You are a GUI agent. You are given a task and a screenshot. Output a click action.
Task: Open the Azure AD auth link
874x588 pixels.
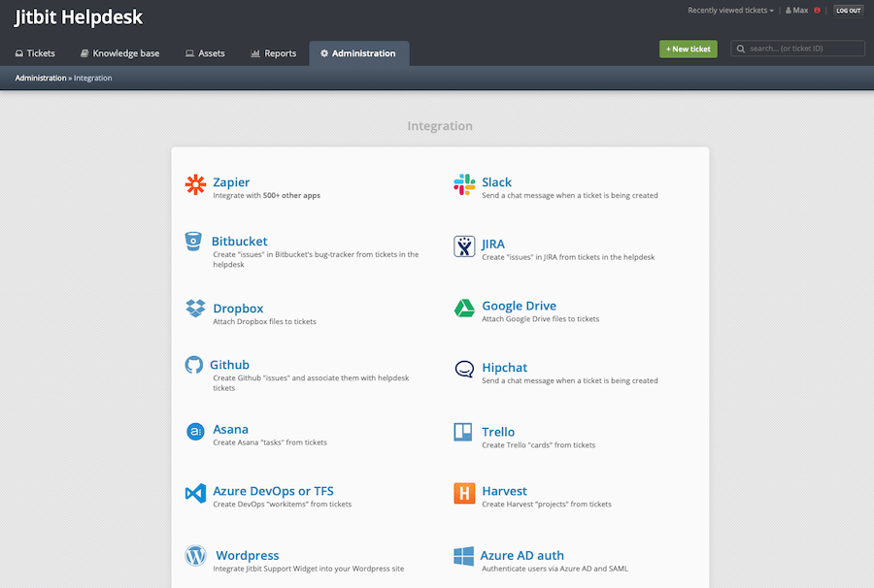pyautogui.click(x=522, y=555)
